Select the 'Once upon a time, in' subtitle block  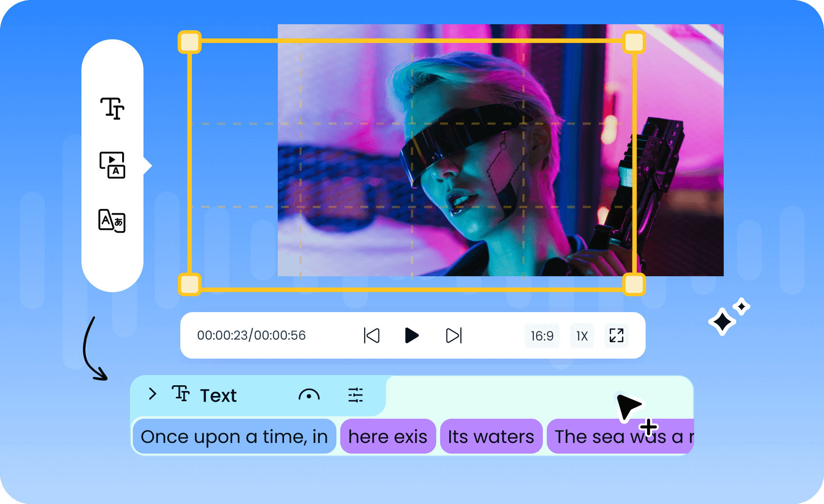234,436
